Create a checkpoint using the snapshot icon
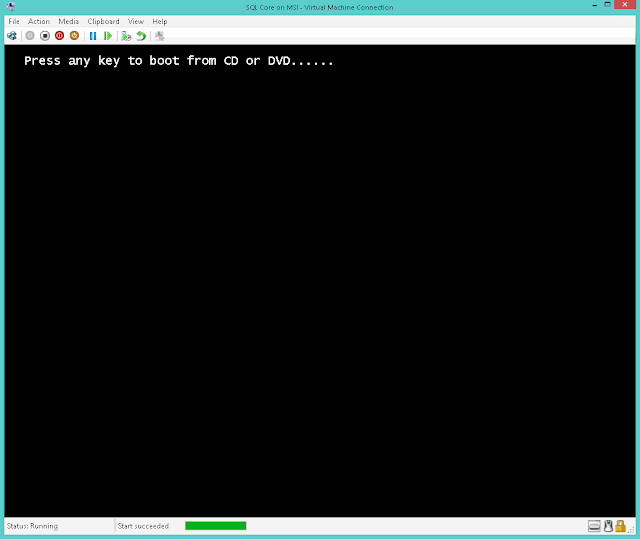The image size is (640, 539). pos(126,36)
